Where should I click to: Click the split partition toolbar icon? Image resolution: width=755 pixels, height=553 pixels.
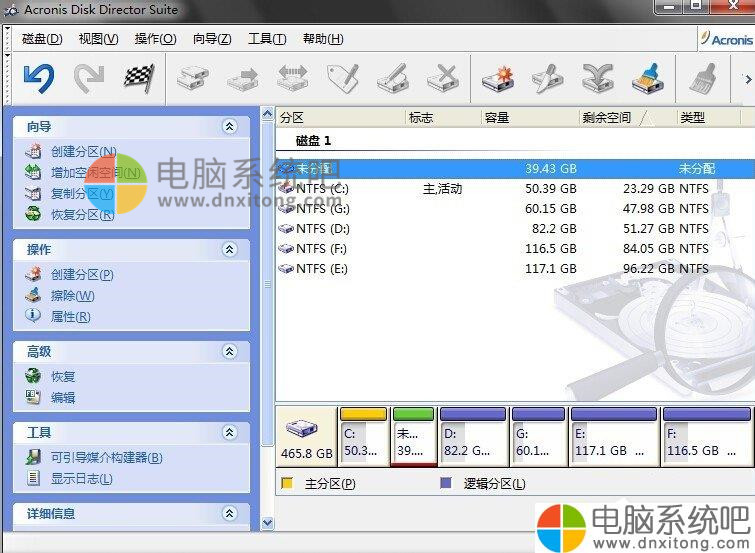[x=548, y=79]
